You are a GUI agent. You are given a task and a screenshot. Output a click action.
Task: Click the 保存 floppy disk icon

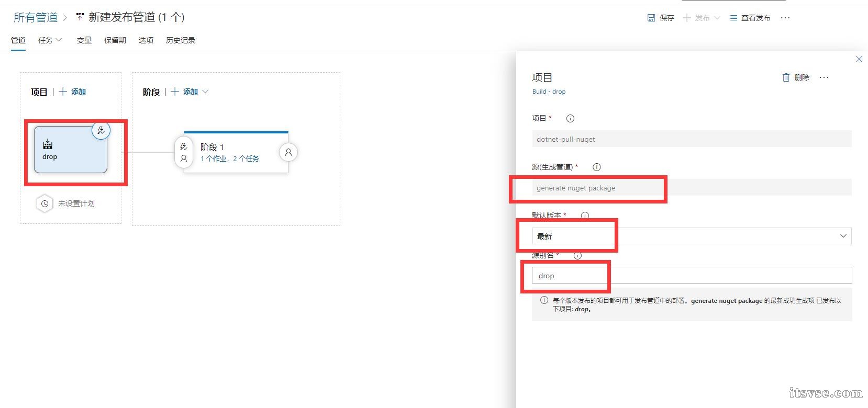(x=651, y=18)
